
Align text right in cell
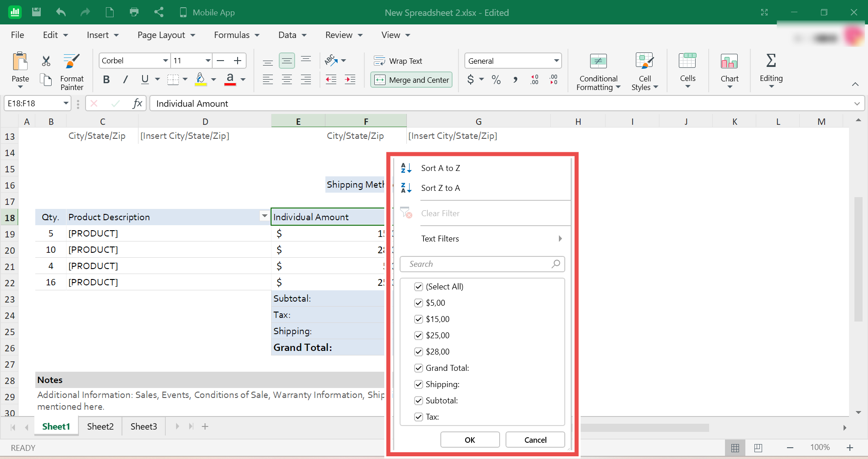[x=306, y=80]
